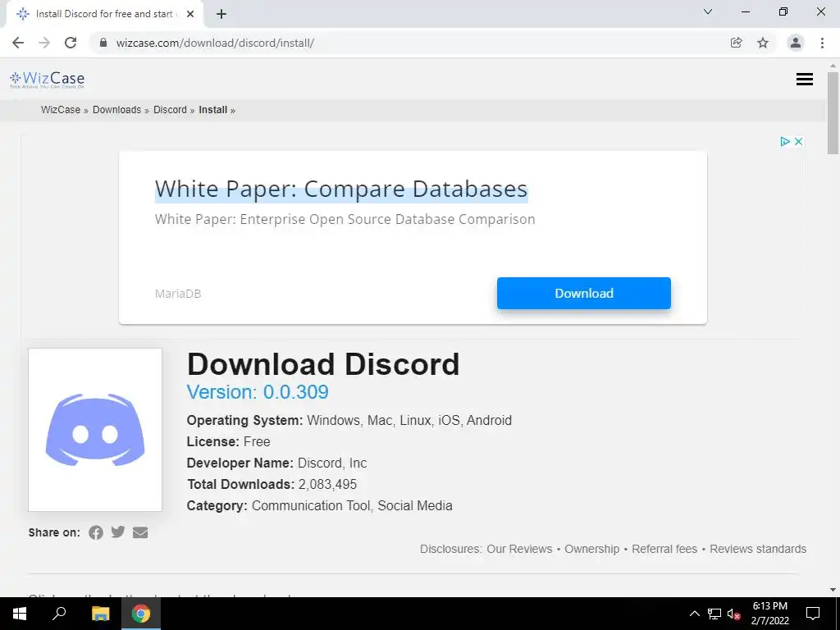Viewport: 840px width, 630px height.
Task: Click the Version: 0.0.309 text
Action: coord(258,392)
